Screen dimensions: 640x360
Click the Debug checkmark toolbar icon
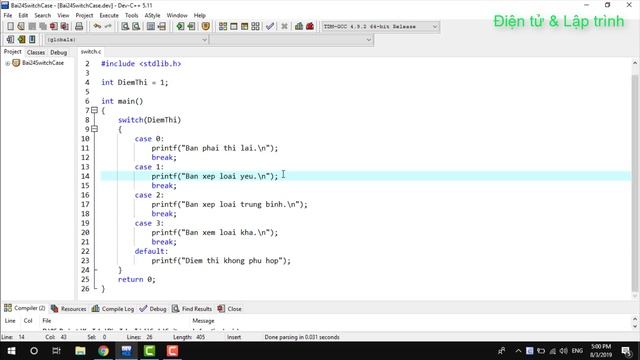coord(270,27)
